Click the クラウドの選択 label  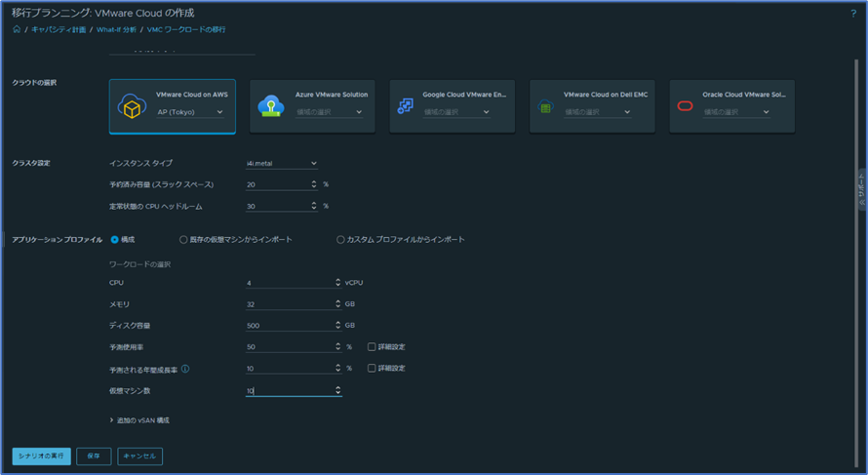click(34, 83)
